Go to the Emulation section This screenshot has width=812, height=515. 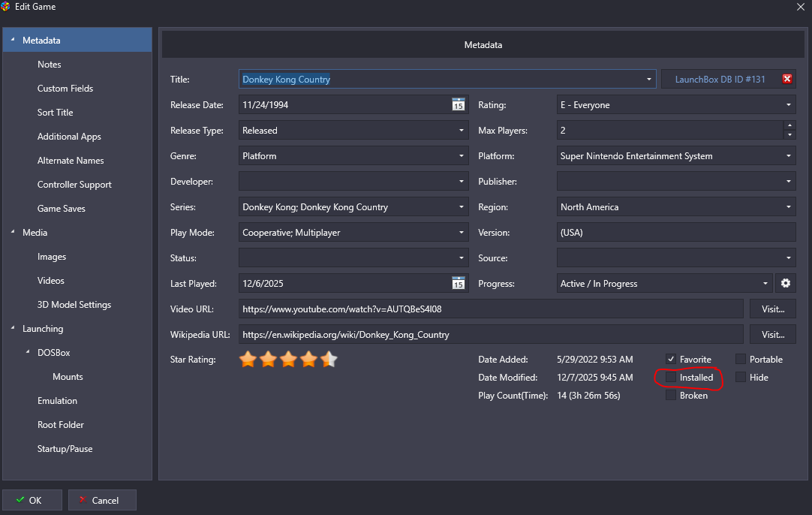click(57, 401)
